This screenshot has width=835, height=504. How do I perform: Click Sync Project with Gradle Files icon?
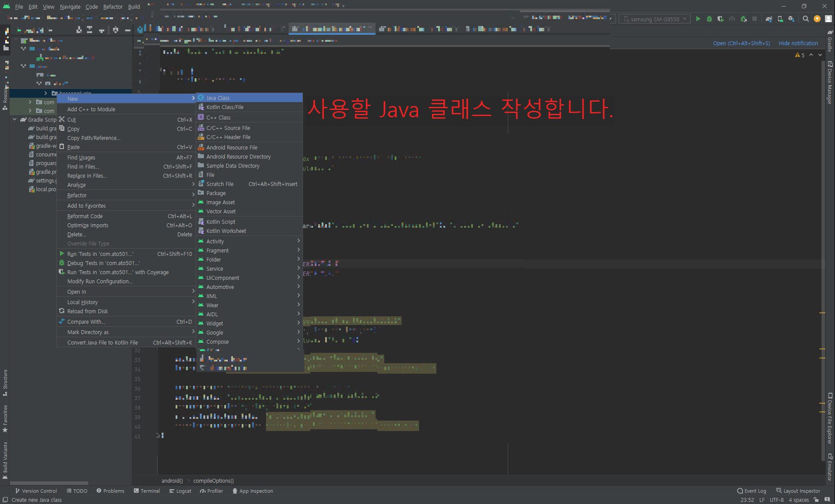(x=769, y=19)
